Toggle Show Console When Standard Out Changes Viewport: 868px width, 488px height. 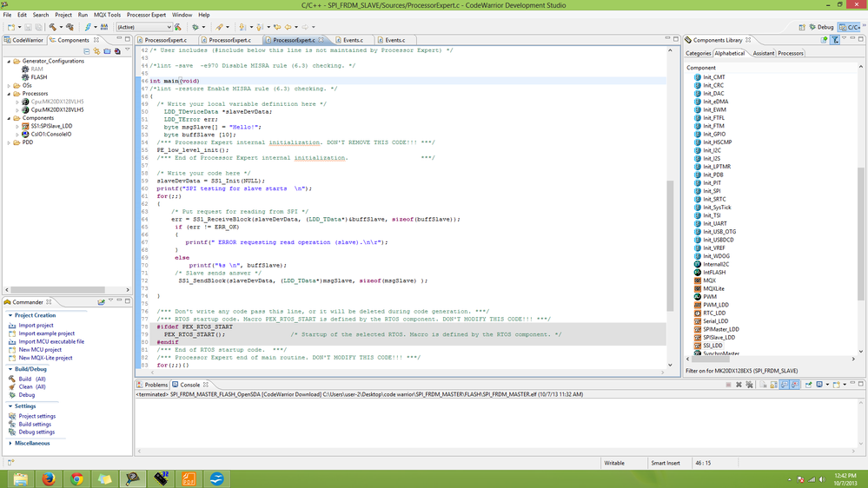coord(785,385)
